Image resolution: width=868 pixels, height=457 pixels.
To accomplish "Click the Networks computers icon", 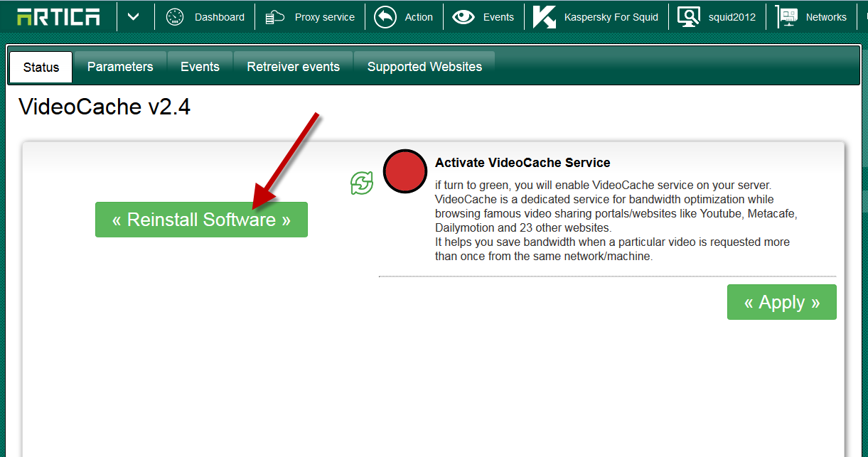I will point(787,17).
